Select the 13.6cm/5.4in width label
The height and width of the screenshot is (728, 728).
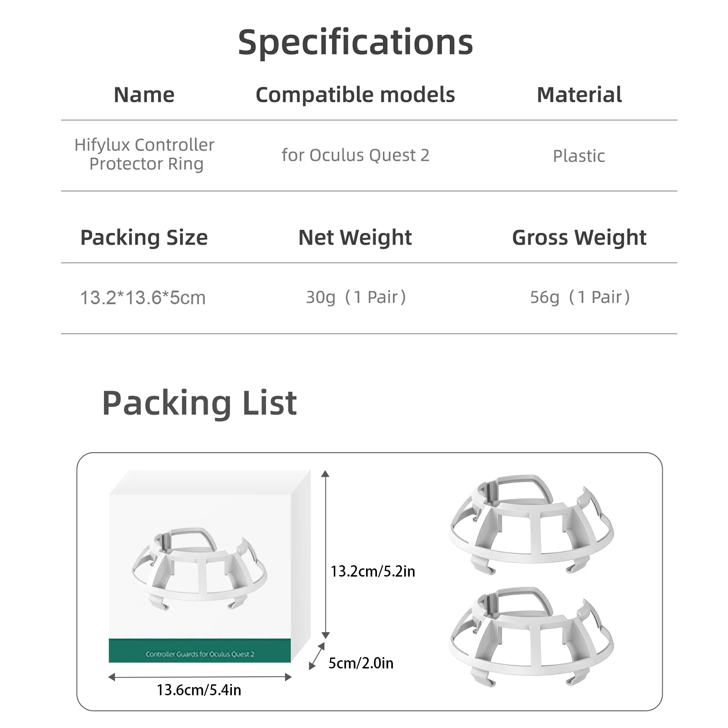pyautogui.click(x=199, y=690)
